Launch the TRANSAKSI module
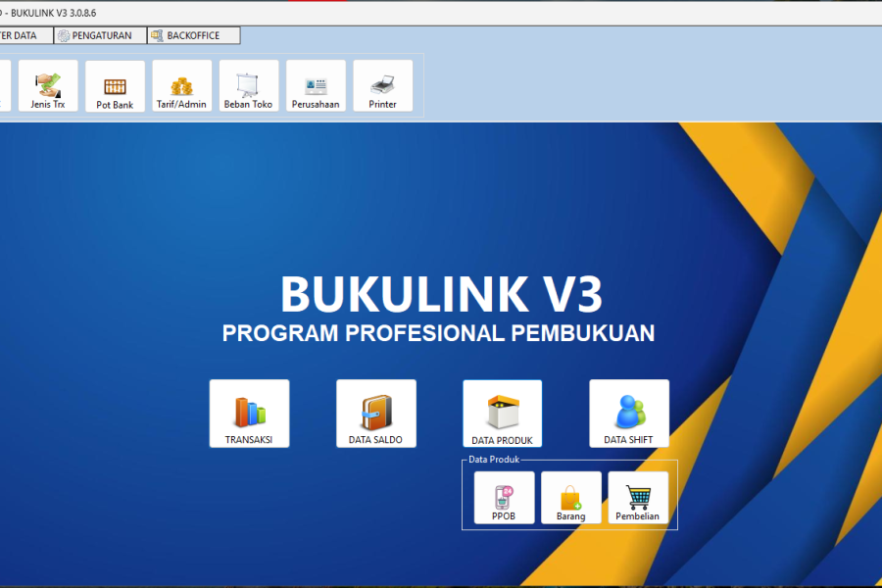 click(x=249, y=414)
